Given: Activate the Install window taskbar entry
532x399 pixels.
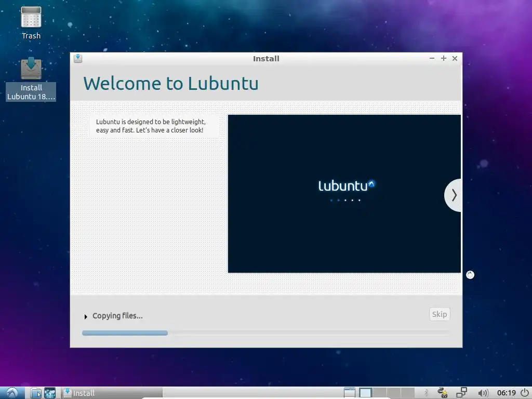Looking at the screenshot, I should click(x=112, y=393).
